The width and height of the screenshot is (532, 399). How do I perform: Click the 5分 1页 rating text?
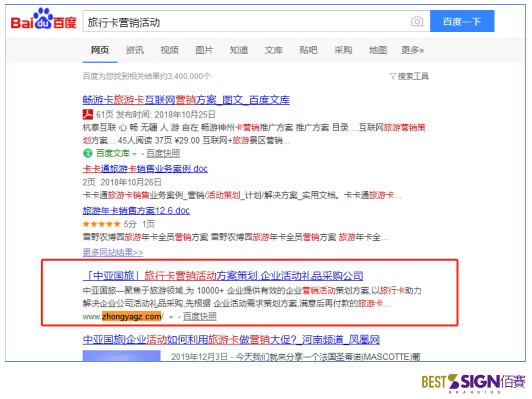(x=139, y=224)
